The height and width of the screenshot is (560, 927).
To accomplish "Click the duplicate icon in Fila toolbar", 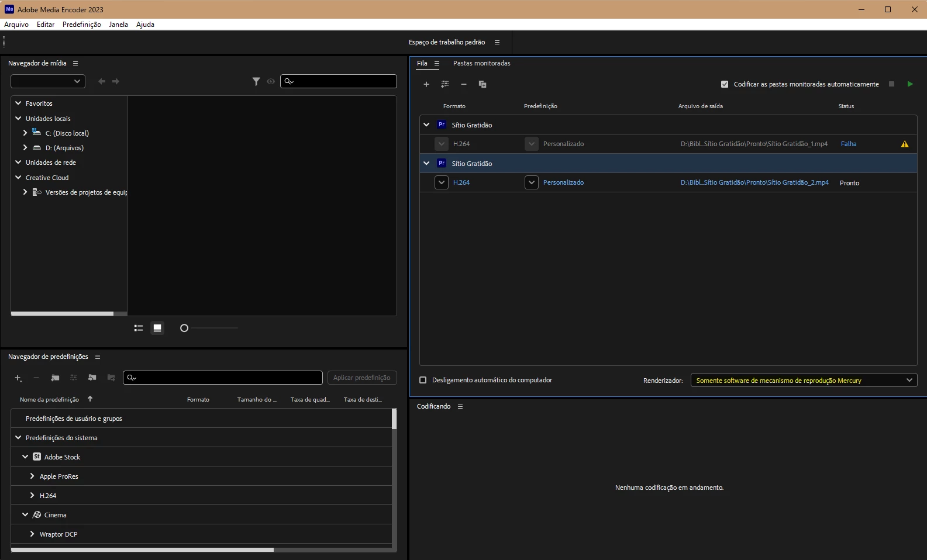I will click(483, 84).
